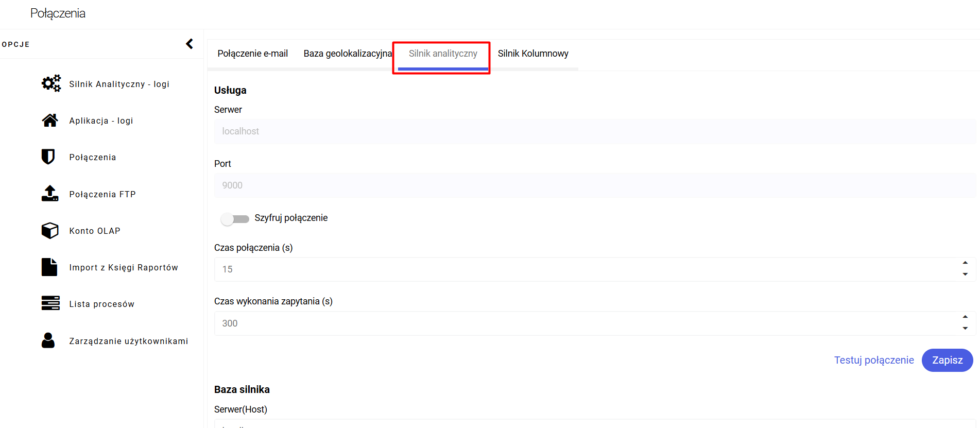980x428 pixels.
Task: Click the user icon for Zarządzanie użytkownikami
Action: point(48,340)
